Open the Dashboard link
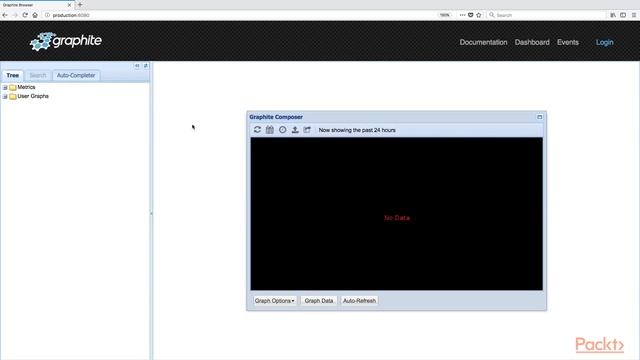Image resolution: width=640 pixels, height=360 pixels. coord(532,42)
